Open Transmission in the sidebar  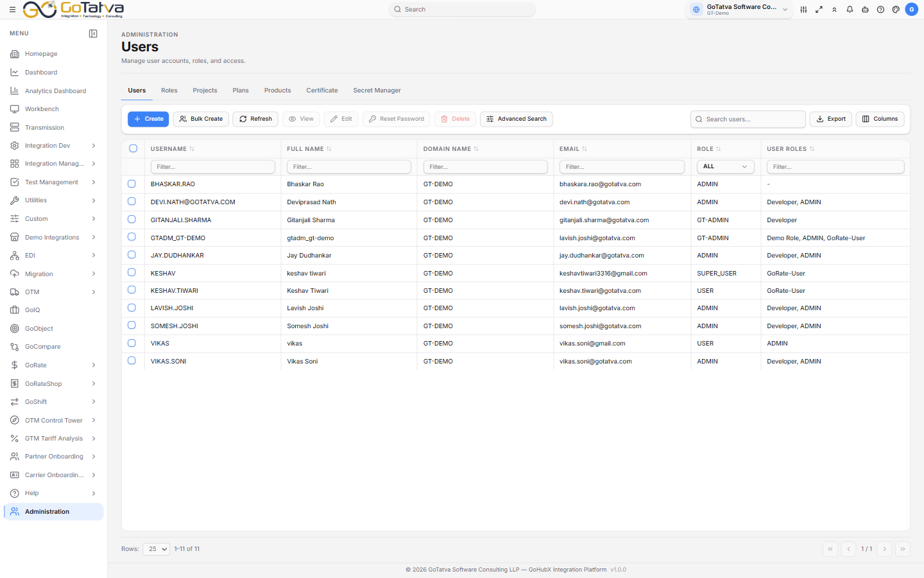click(x=53, y=128)
